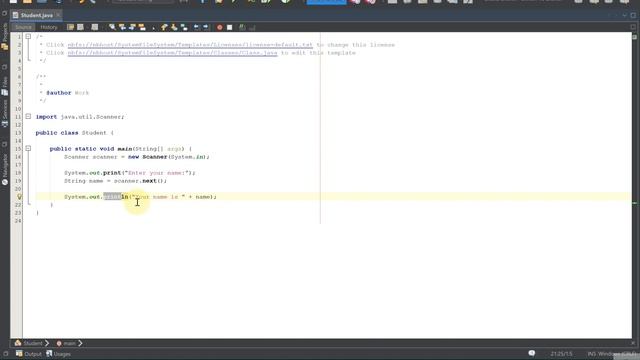Screen dimensions: 640x360
Task: Click the 21:25 cursor position in status bar
Action: click(x=561, y=354)
